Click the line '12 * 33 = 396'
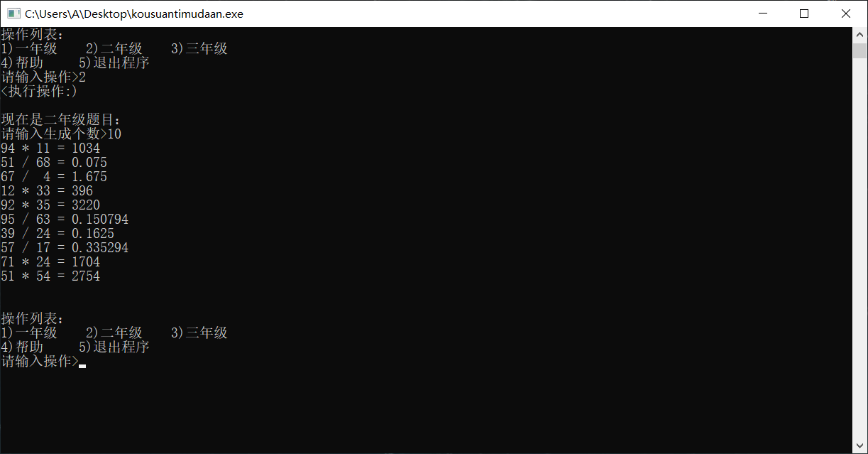 [47, 191]
